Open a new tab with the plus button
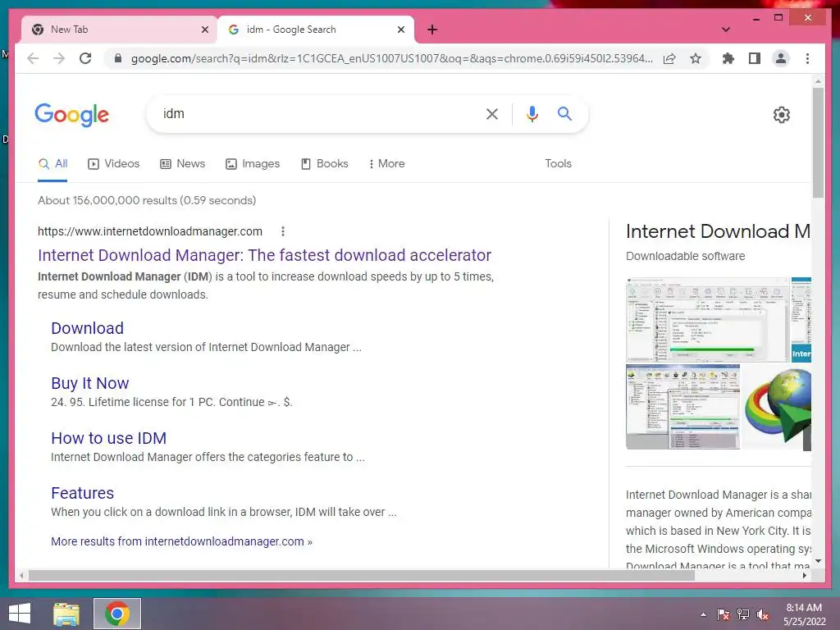The image size is (840, 630). click(432, 30)
